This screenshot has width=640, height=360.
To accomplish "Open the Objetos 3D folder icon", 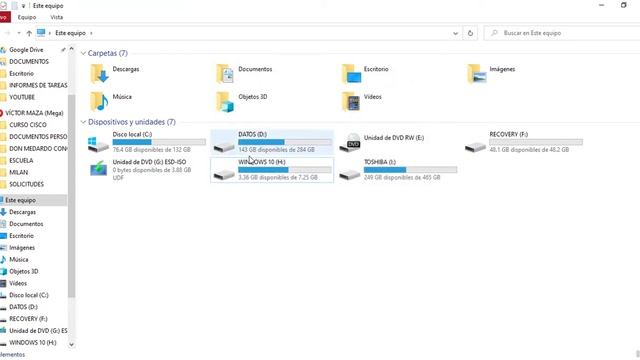I will 225,102.
